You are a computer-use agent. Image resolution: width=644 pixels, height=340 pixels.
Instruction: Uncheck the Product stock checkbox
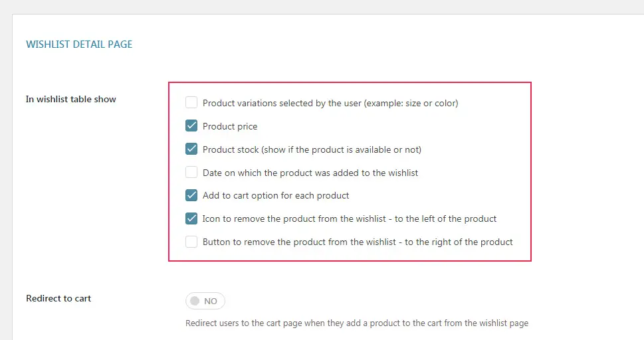(x=191, y=149)
